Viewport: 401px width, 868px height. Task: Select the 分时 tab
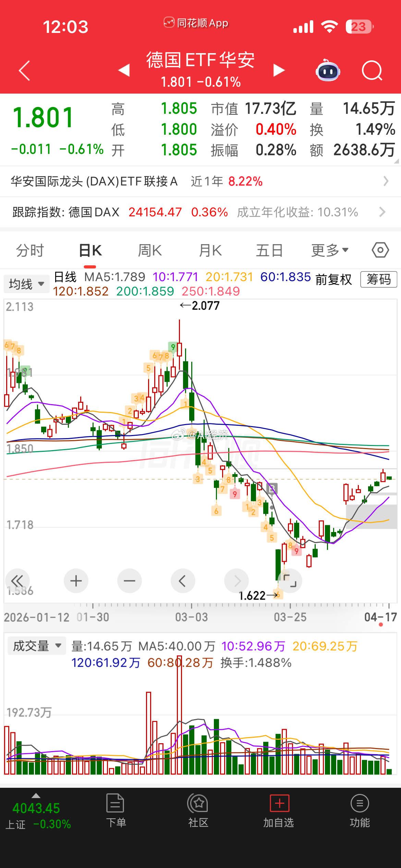(x=30, y=250)
